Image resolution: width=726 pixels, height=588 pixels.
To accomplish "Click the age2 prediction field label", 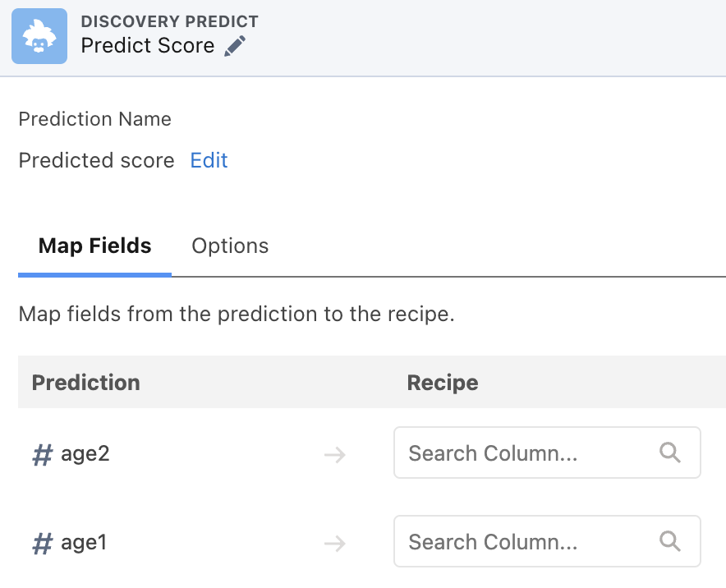I will click(85, 453).
